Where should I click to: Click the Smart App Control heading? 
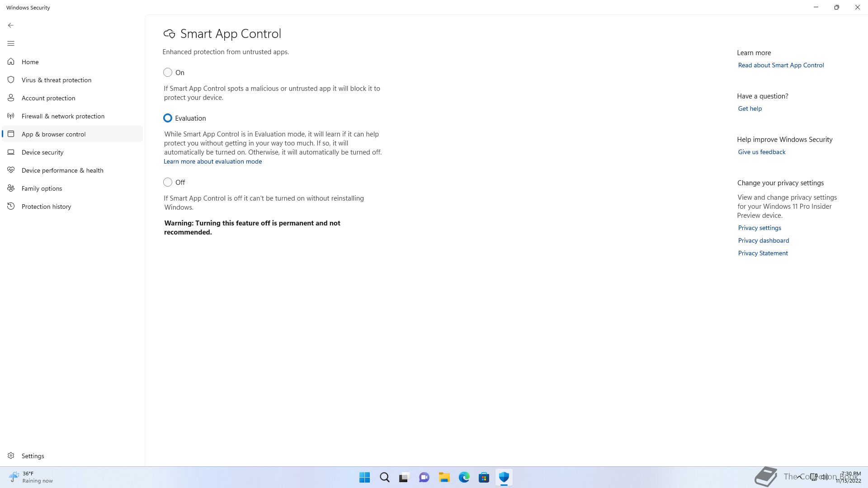pos(231,34)
